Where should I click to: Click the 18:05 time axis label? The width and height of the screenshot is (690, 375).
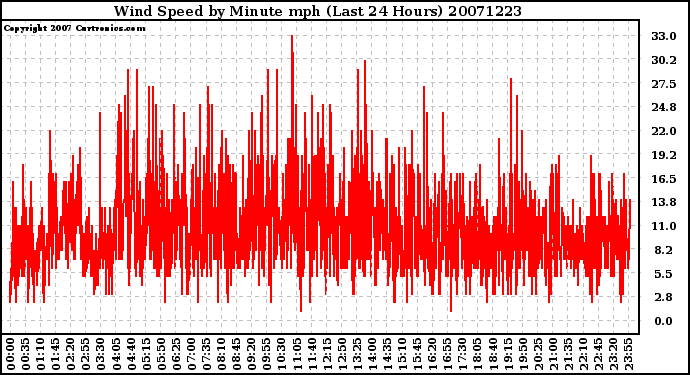click(x=478, y=354)
